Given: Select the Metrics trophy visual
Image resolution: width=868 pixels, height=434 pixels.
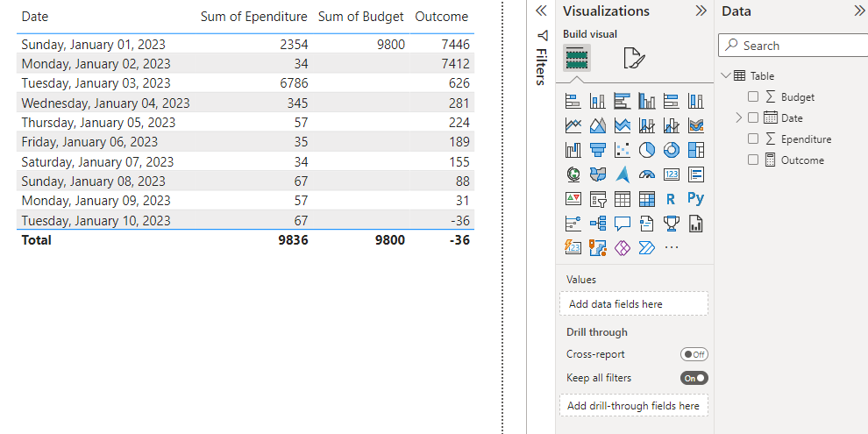Looking at the screenshot, I should (671, 223).
